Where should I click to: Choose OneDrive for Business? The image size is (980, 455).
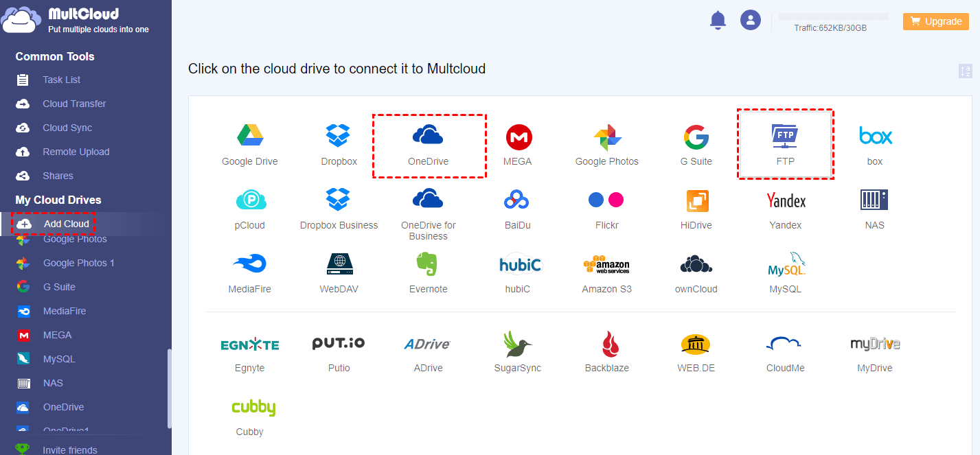429,199
